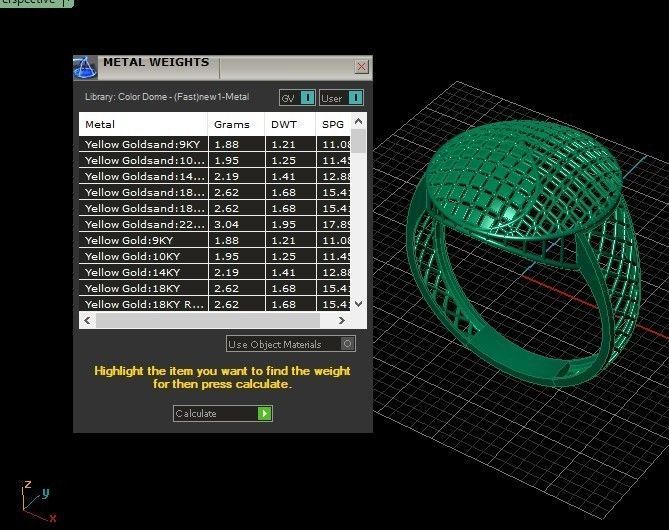
Task: Click the Metal column header
Action: (x=143, y=125)
